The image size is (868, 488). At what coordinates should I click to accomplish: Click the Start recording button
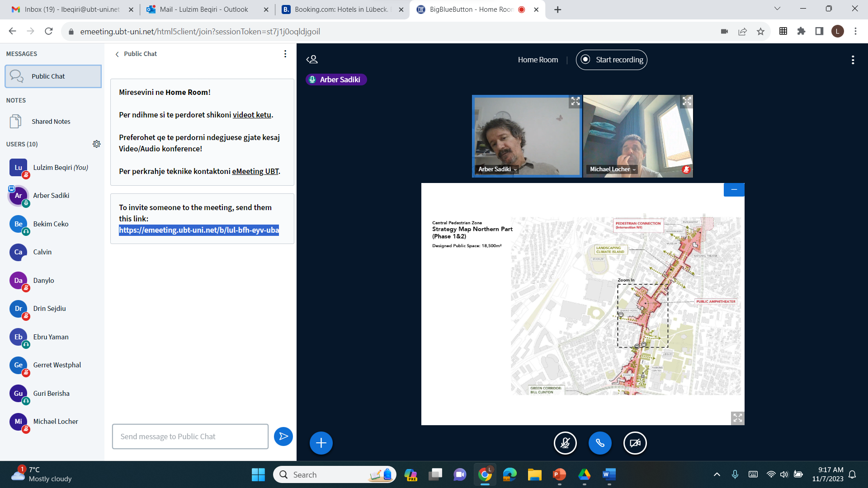(x=611, y=60)
